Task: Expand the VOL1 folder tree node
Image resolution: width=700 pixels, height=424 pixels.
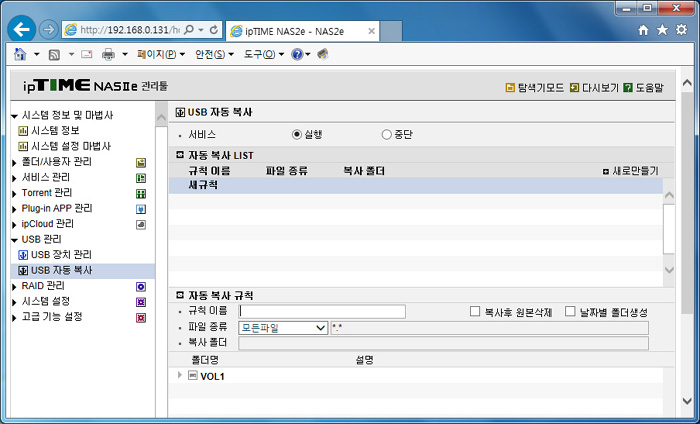Action: coord(180,375)
